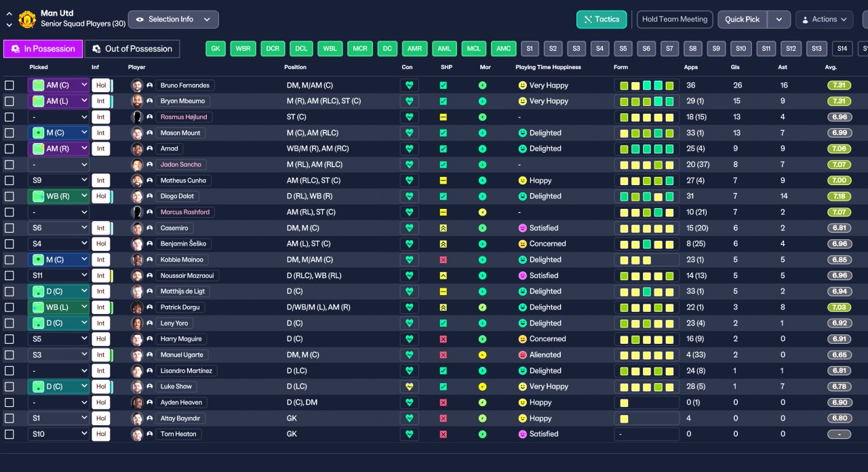868x472 pixels.
Task: Tick Bryan Mbeumo's row checkbox
Action: (9, 101)
